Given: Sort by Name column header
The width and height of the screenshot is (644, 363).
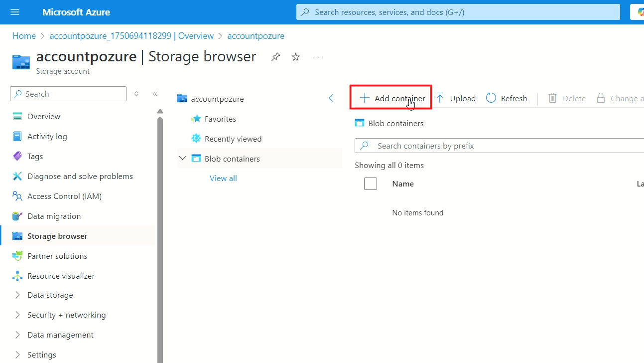Looking at the screenshot, I should (x=403, y=183).
